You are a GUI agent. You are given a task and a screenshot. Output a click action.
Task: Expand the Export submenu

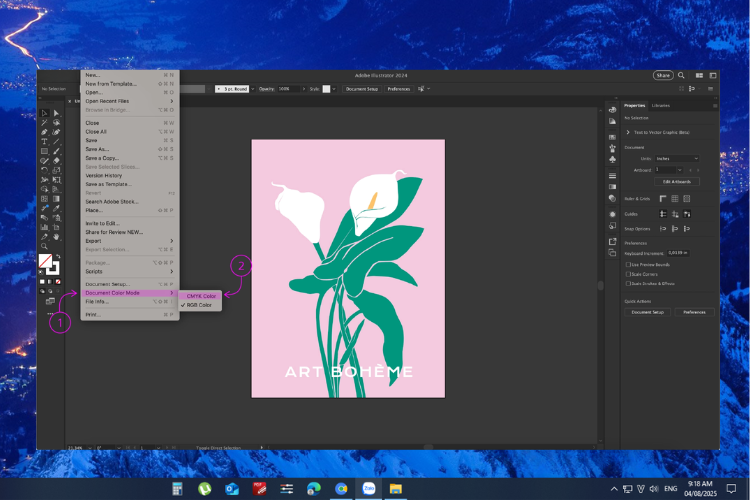click(x=130, y=241)
